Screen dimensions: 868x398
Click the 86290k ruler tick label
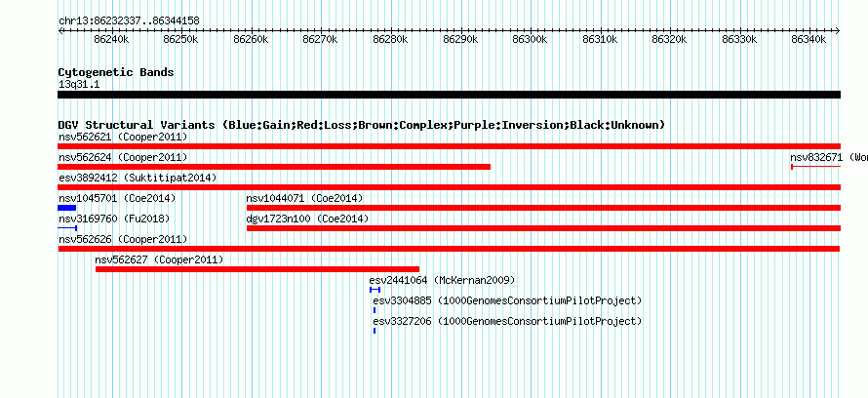coord(460,39)
